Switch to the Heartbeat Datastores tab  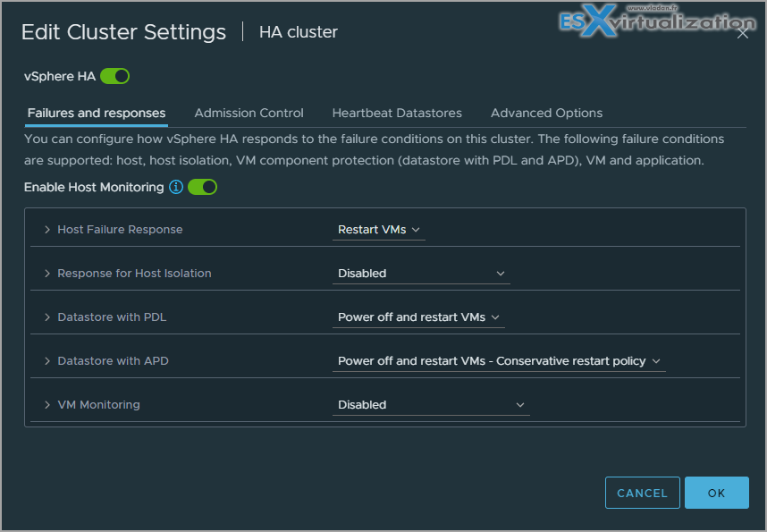(397, 114)
